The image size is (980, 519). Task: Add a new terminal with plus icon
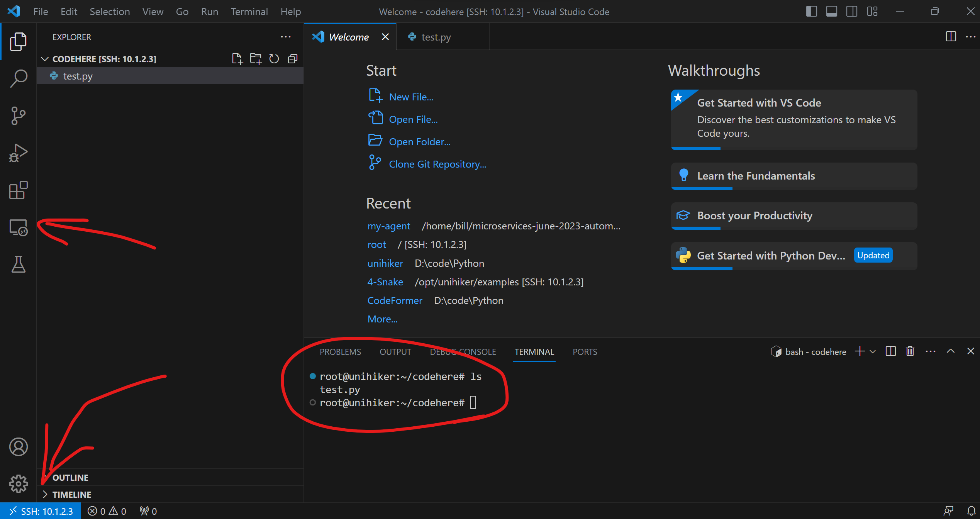pos(860,351)
